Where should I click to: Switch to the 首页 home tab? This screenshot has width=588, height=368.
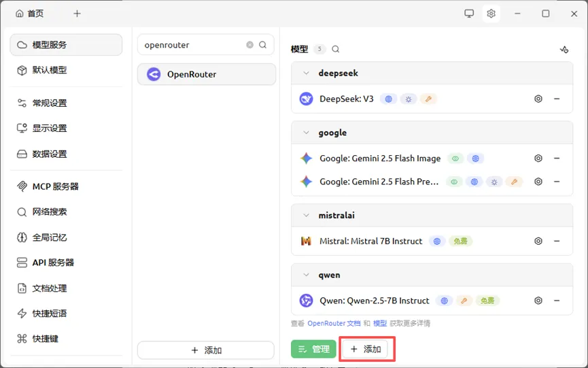click(x=30, y=14)
